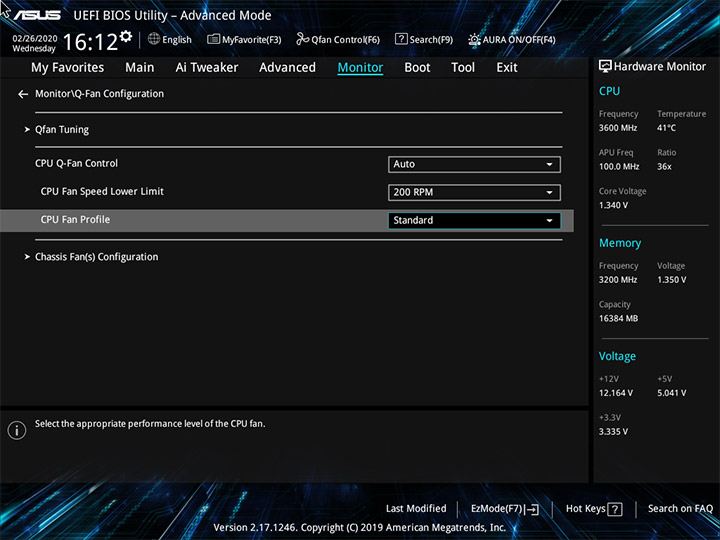Select the CPU Fan Speed Lower Limit label
The width and height of the screenshot is (720, 540).
click(102, 191)
